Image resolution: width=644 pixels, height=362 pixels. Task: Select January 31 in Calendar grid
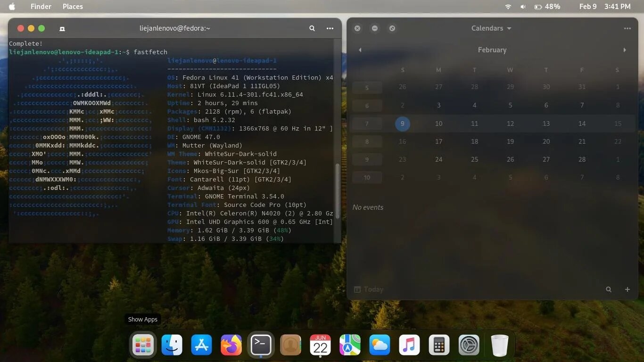pyautogui.click(x=582, y=87)
